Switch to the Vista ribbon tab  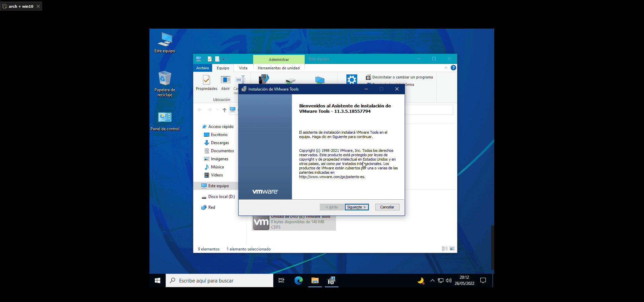tap(243, 68)
